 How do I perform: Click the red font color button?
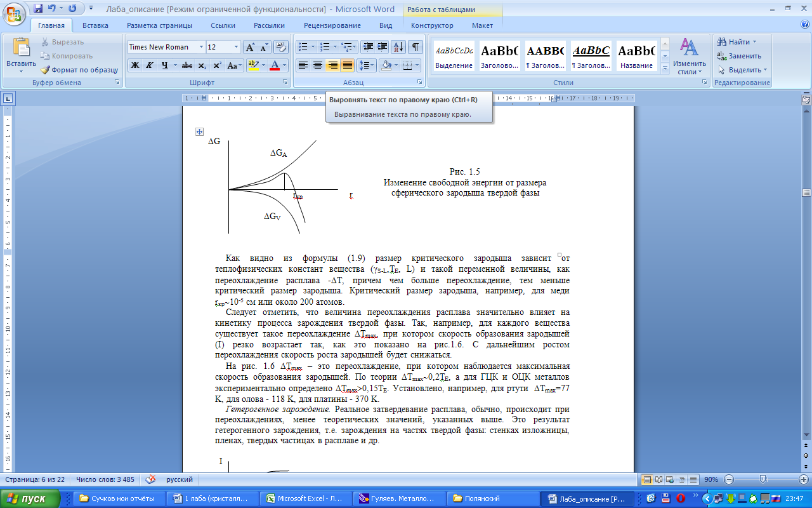point(275,65)
